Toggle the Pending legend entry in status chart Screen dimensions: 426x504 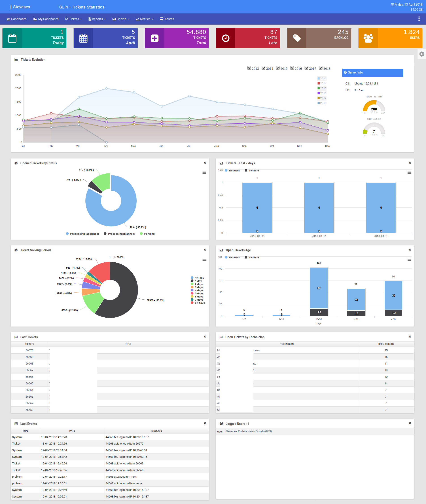pos(147,234)
